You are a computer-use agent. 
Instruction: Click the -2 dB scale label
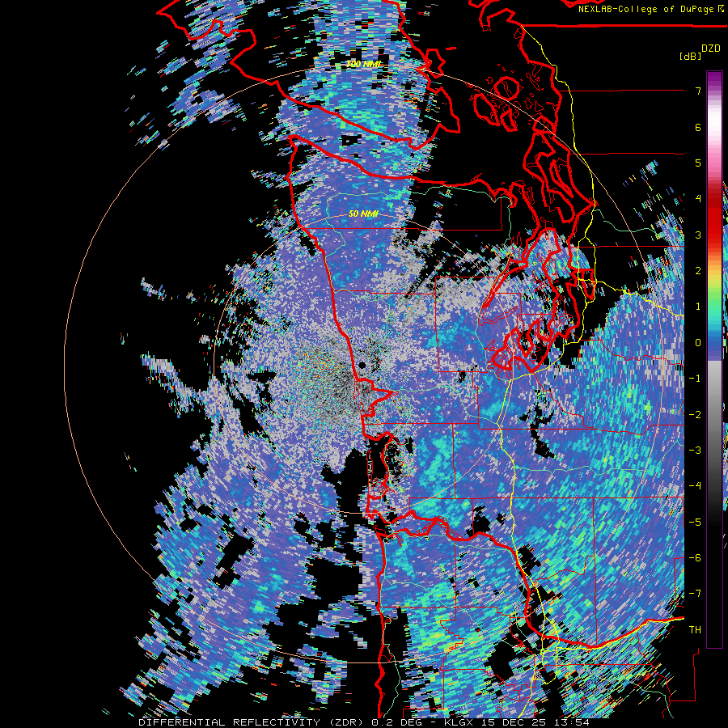coord(695,414)
